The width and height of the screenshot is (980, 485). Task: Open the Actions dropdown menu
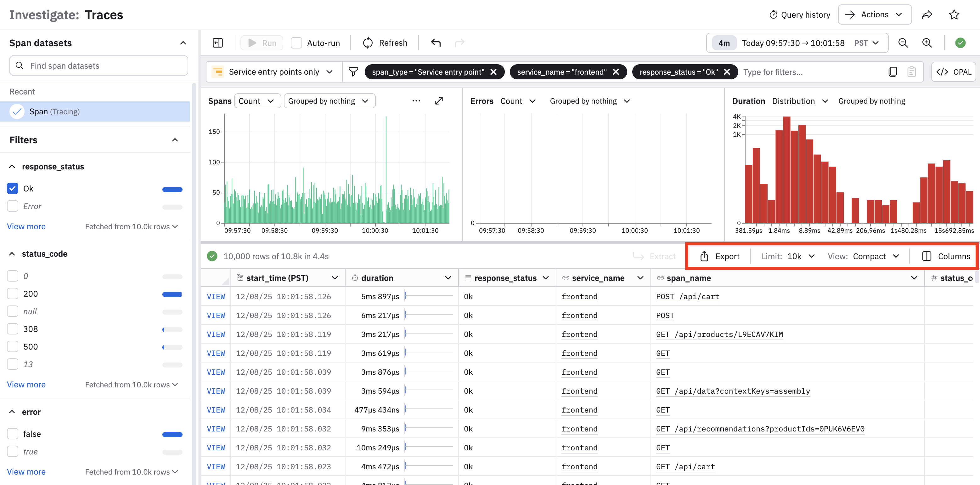point(874,14)
